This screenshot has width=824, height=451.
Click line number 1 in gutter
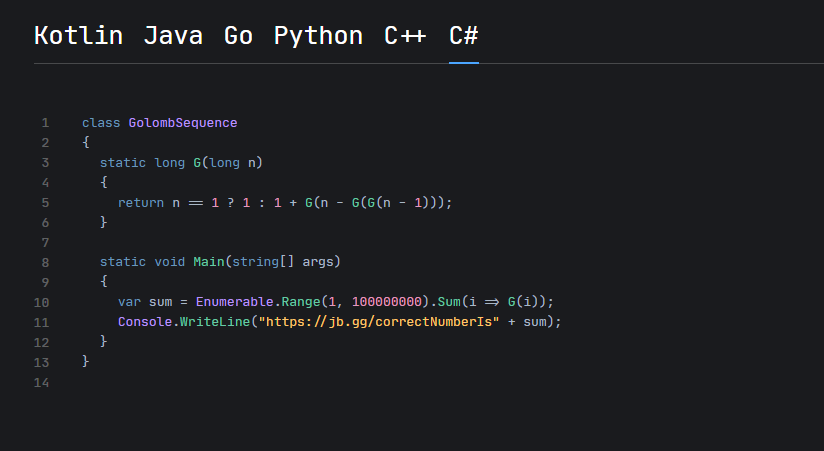coord(45,123)
